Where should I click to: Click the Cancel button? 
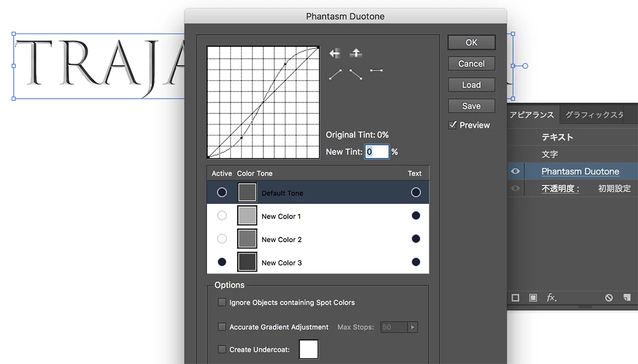tap(471, 64)
